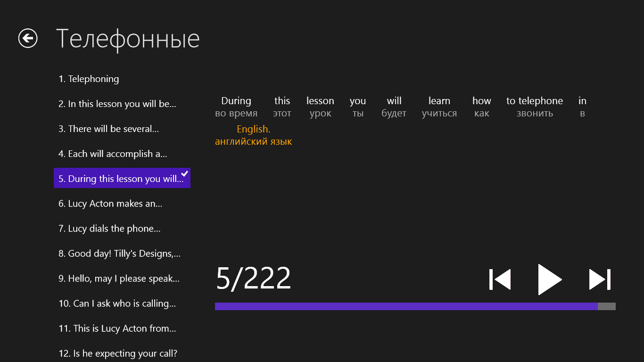The width and height of the screenshot is (644, 362).
Task: Click the word "learn"
Action: 439,101
